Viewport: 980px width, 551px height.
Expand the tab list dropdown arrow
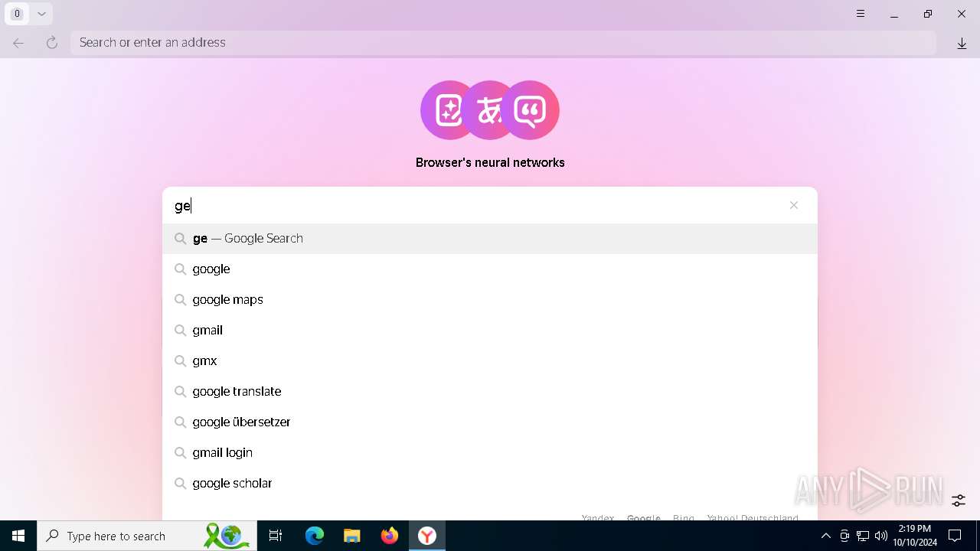coord(41,14)
